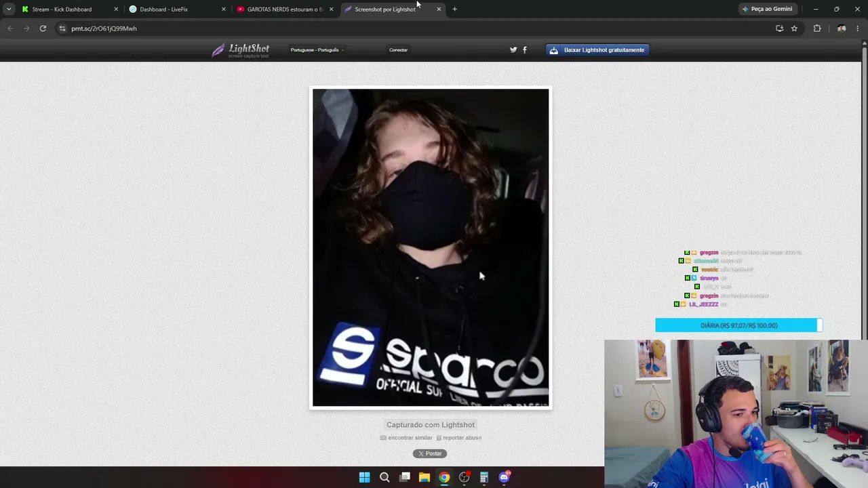
Task: Close the Stream - Kick Dashboard tab
Action: point(116,9)
